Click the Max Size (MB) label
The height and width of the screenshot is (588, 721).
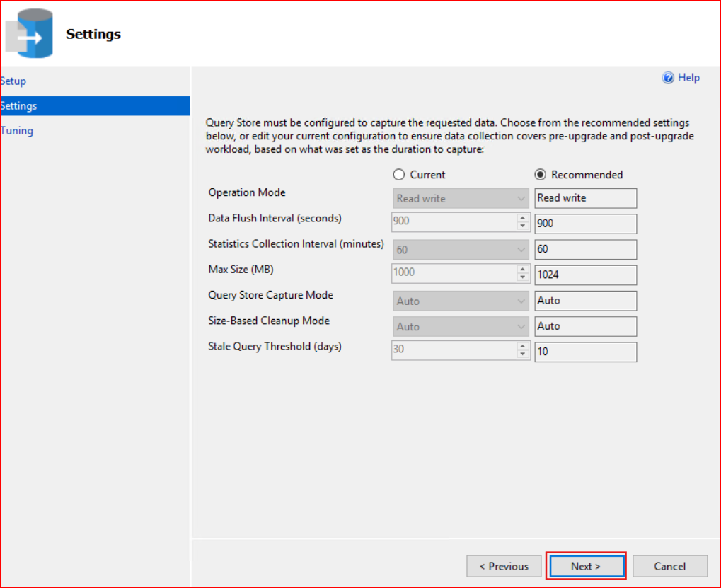pyautogui.click(x=241, y=270)
